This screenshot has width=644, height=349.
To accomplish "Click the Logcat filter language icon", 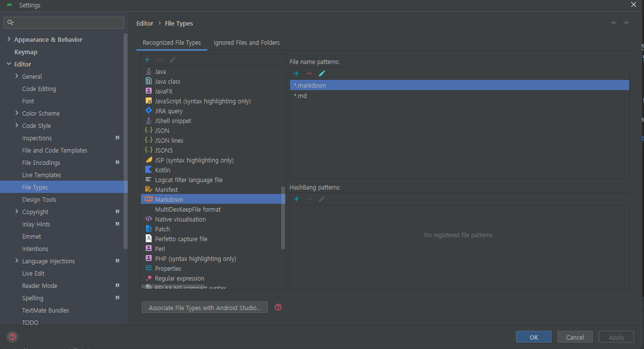I will (x=149, y=180).
